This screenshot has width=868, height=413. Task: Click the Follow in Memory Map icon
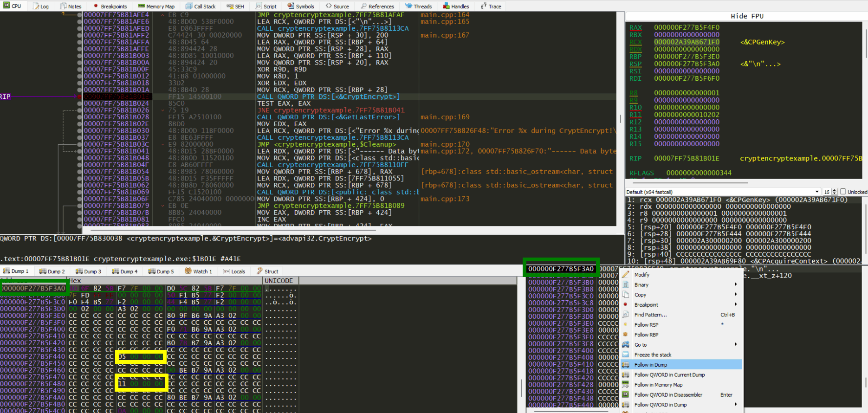(626, 385)
